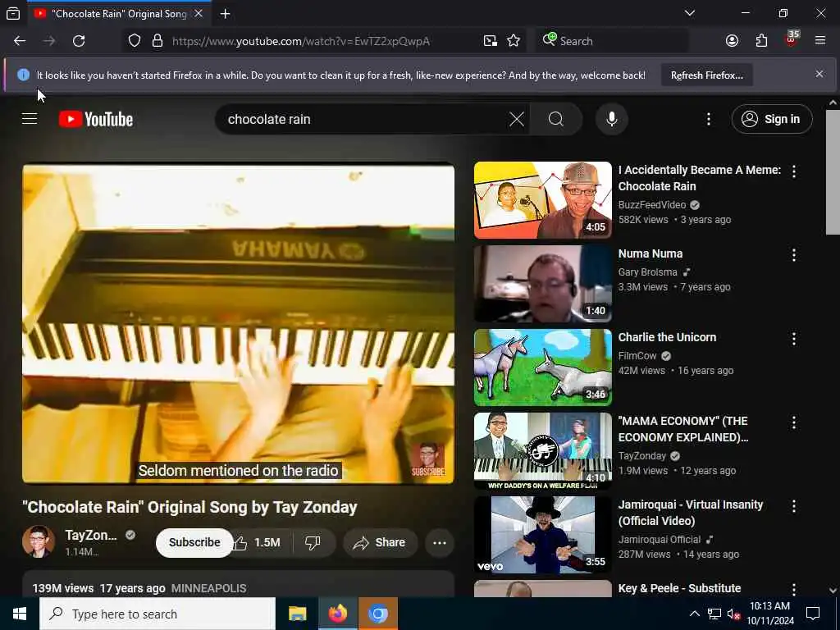Open more actions for Chocolate Rain video
Image resolution: width=840 pixels, height=630 pixels.
(440, 543)
